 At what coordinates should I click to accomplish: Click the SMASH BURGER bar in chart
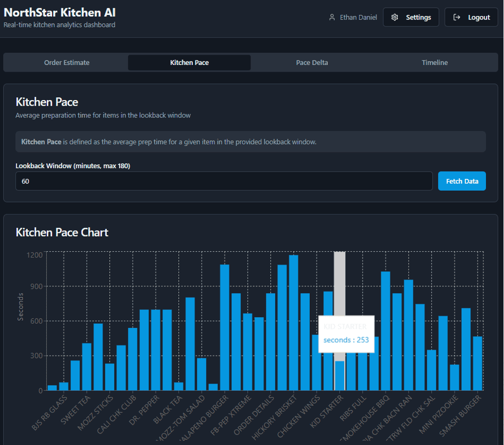point(478,364)
